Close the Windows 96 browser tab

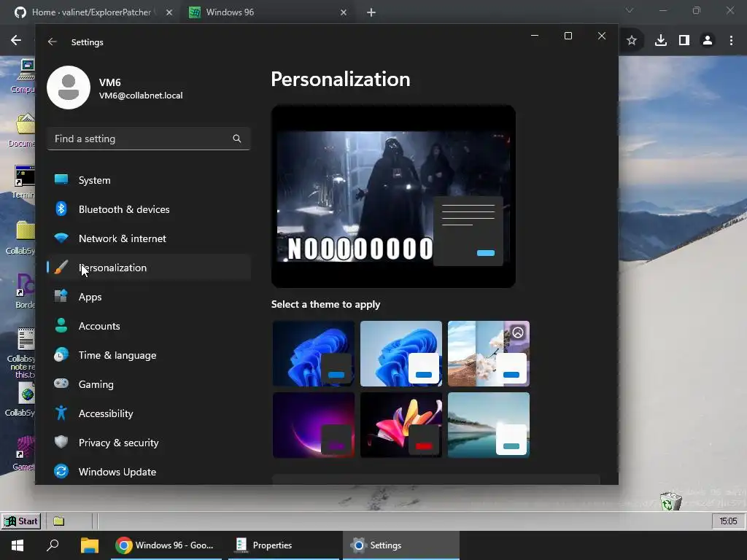[344, 12]
